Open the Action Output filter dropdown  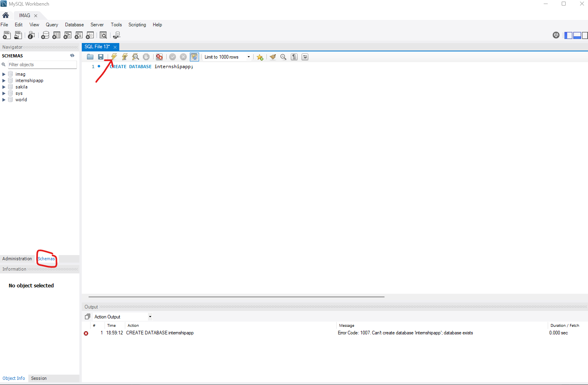(150, 316)
